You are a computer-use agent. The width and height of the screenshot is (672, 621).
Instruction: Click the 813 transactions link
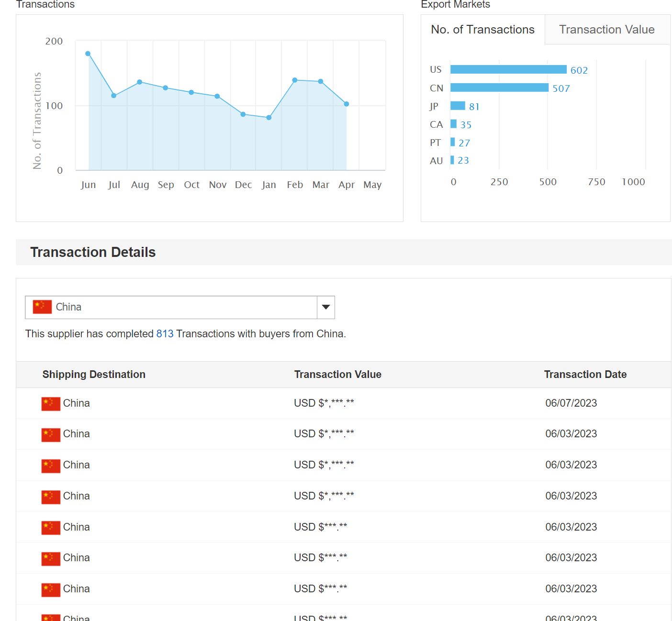pyautogui.click(x=165, y=334)
